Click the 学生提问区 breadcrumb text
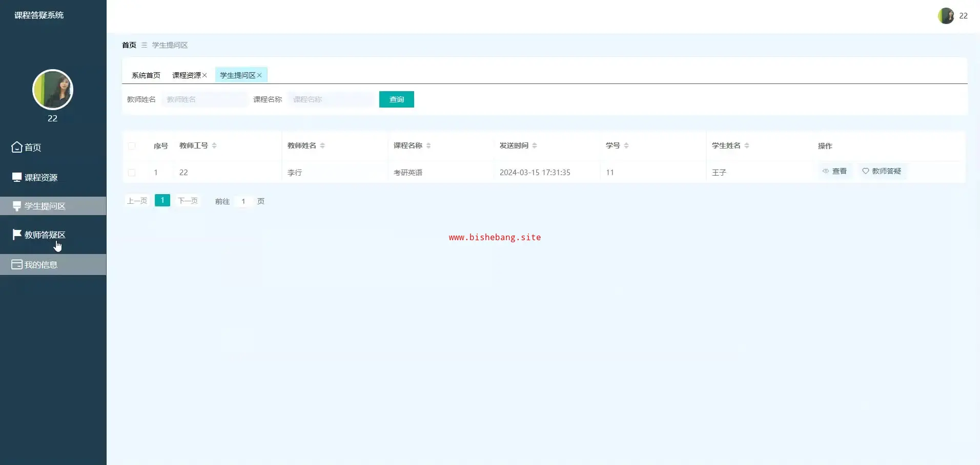980x465 pixels. (x=170, y=45)
